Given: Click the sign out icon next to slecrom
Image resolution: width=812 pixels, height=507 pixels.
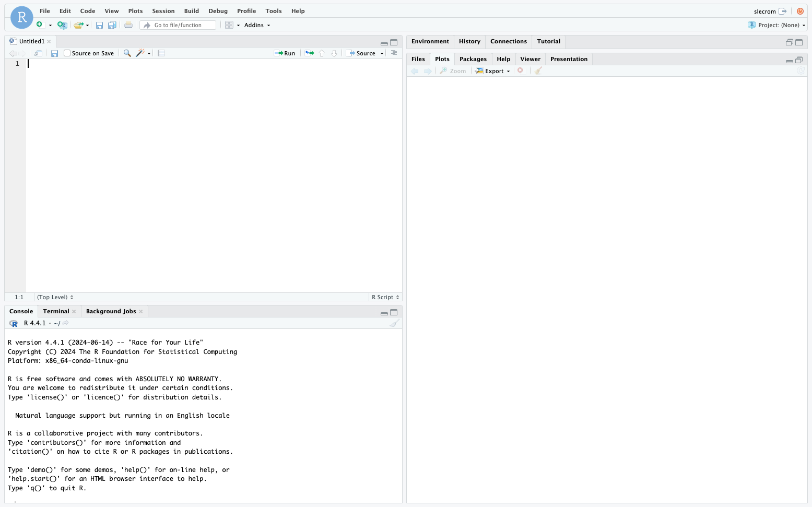Looking at the screenshot, I should (782, 11).
